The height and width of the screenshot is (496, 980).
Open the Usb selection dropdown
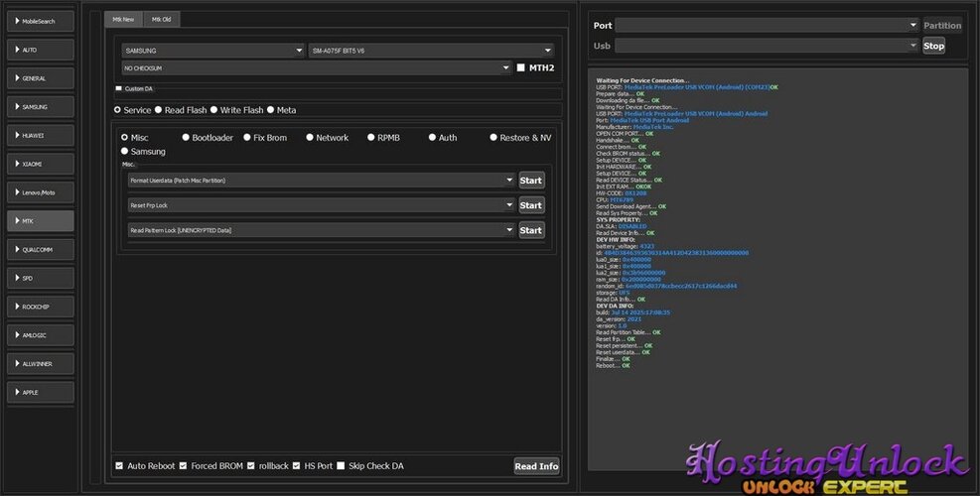(767, 46)
